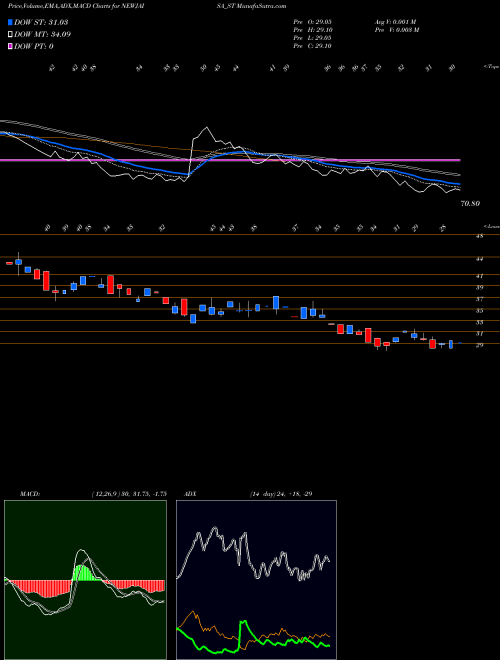Click the 'Pre H: 29.10' high value

[x=313, y=29]
